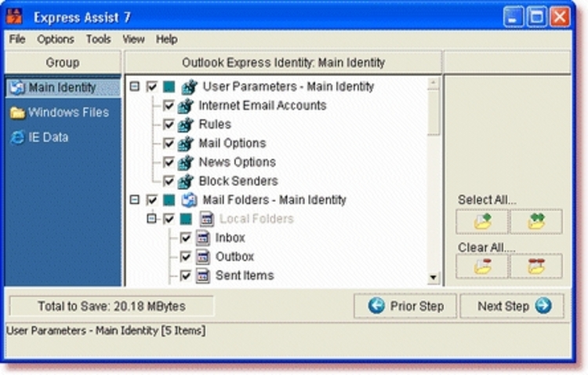
Task: Select the Sent Items label
Action: [245, 275]
